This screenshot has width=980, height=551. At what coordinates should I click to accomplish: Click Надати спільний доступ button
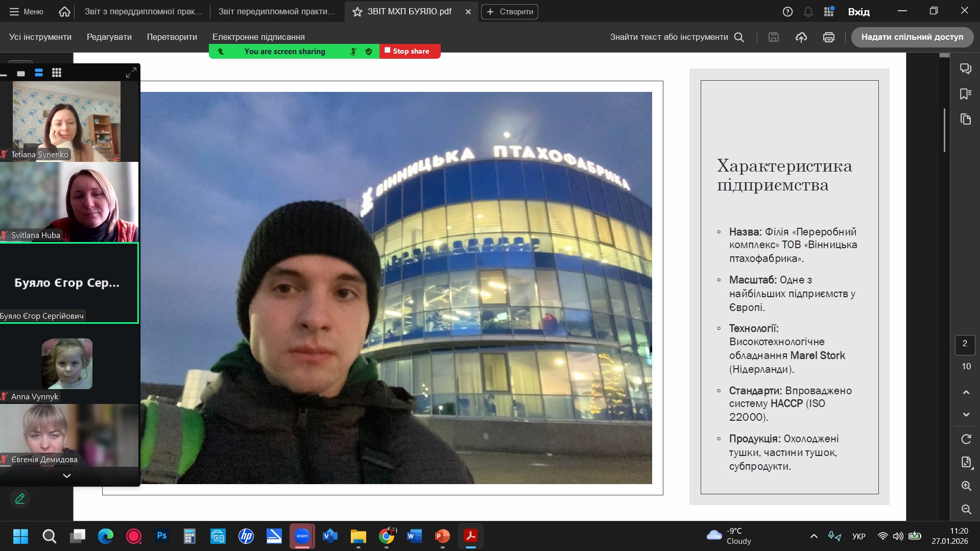(912, 37)
